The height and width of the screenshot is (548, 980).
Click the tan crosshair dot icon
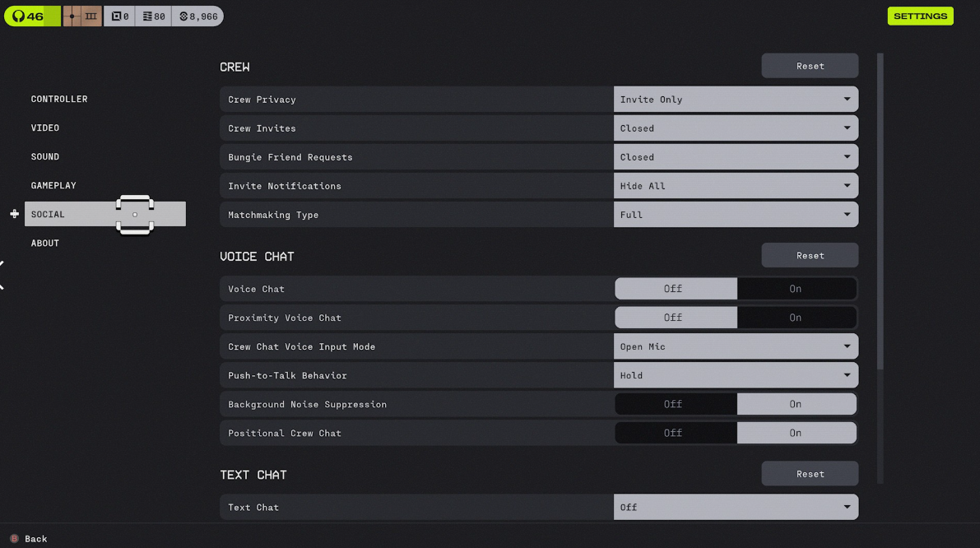72,16
